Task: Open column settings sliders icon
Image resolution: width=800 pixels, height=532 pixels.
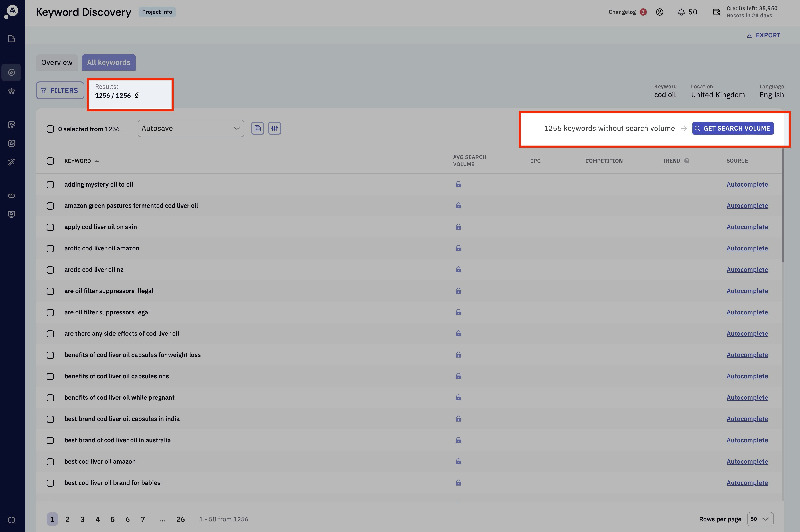Action: click(x=274, y=128)
